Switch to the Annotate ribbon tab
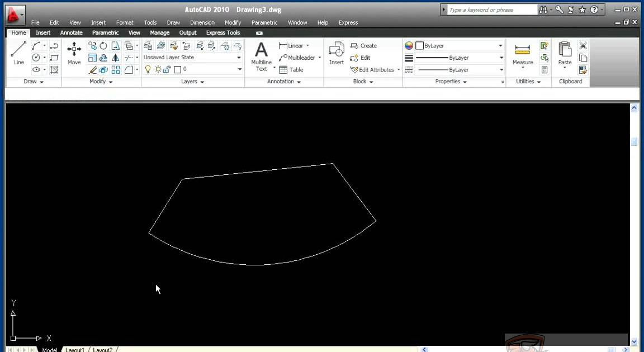 (71, 33)
